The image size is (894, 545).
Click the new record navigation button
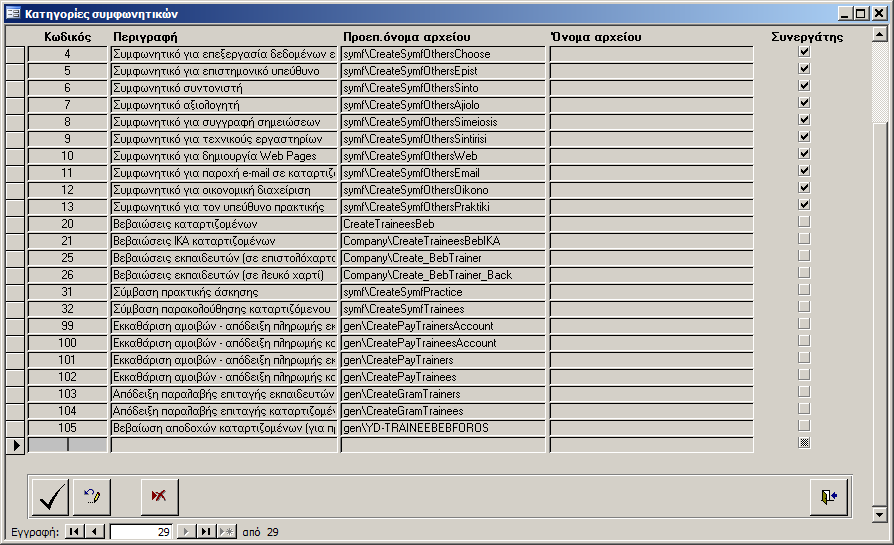coord(226,532)
